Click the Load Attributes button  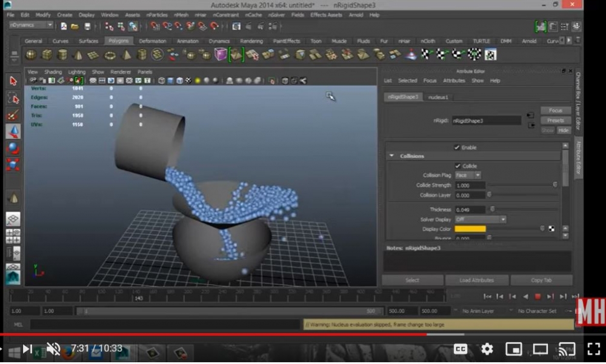(476, 280)
